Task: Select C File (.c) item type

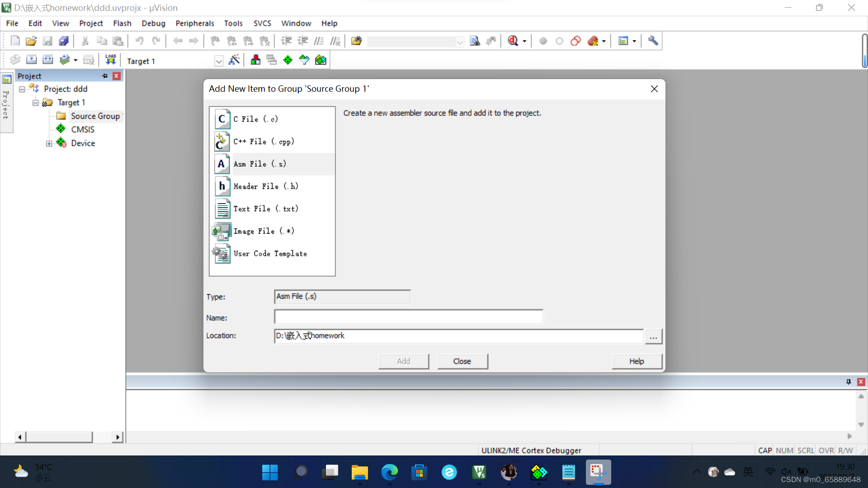Action: point(273,119)
